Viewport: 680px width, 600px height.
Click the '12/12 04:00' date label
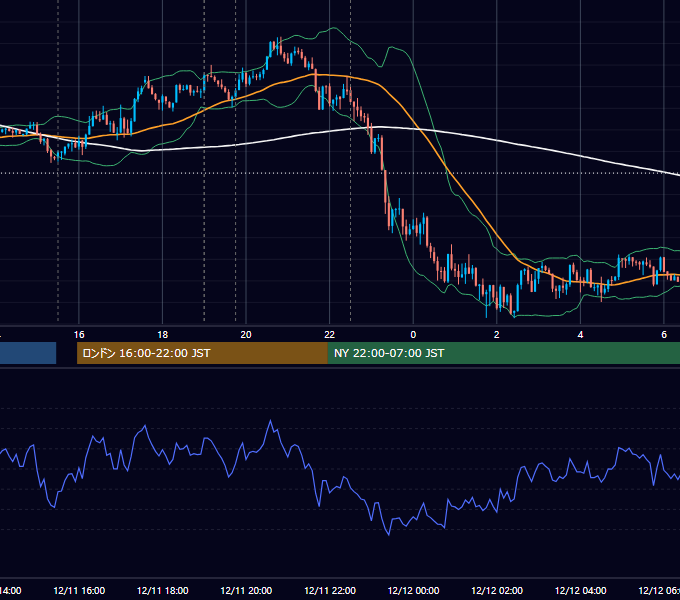tap(580, 591)
